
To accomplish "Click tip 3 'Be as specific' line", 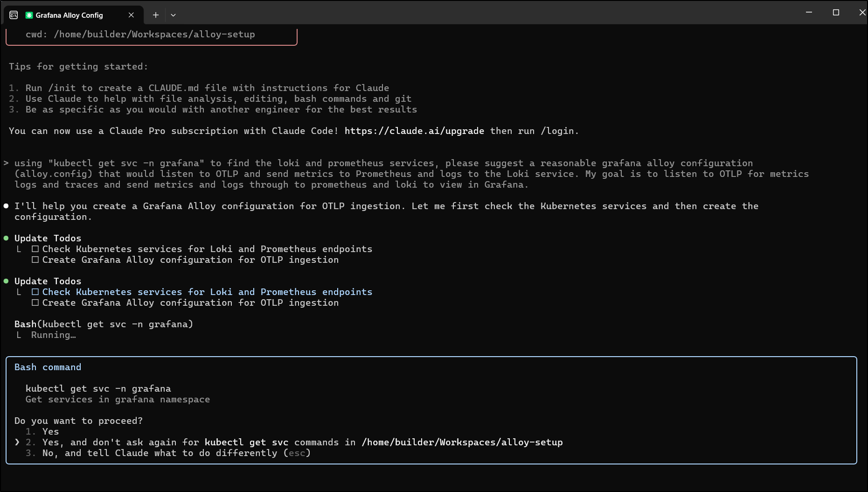I will click(213, 110).
